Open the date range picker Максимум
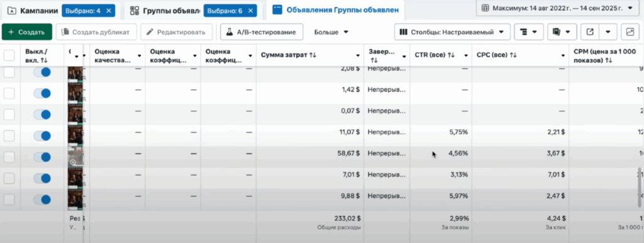The width and height of the screenshot is (644, 243). [x=558, y=8]
